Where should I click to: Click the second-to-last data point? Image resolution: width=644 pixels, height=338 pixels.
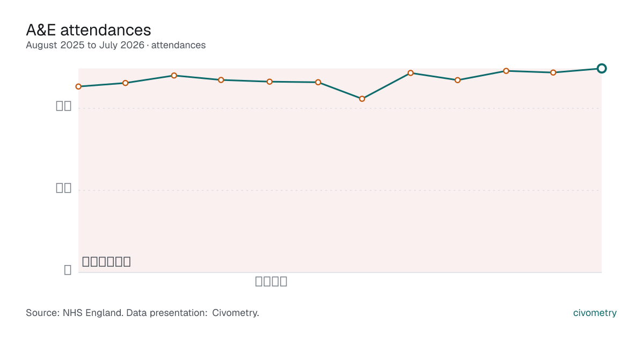click(x=553, y=72)
